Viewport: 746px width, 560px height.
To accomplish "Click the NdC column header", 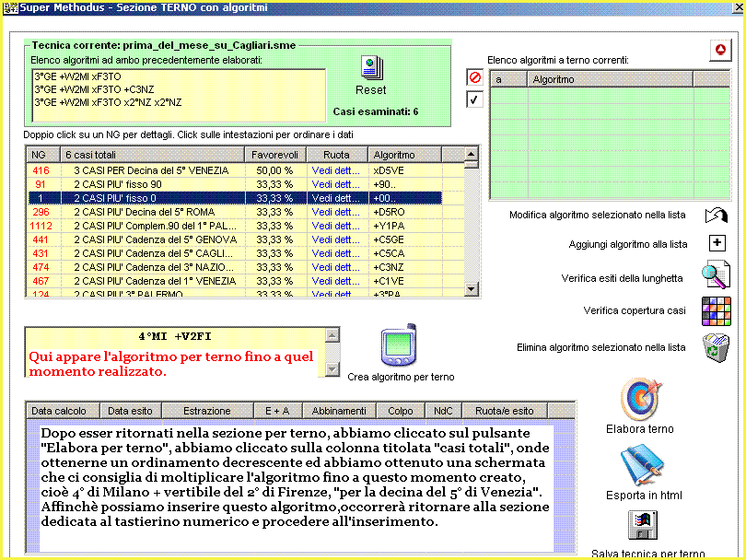I will point(443,411).
